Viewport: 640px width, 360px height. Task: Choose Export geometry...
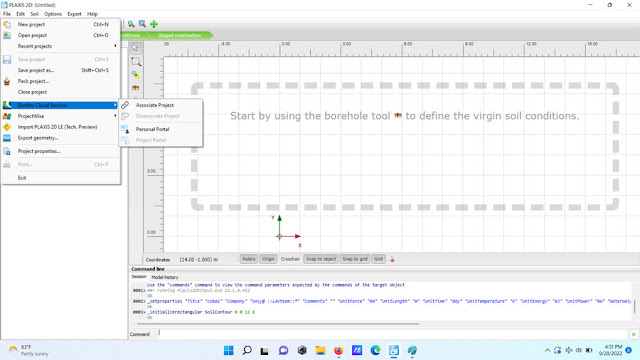(61, 138)
